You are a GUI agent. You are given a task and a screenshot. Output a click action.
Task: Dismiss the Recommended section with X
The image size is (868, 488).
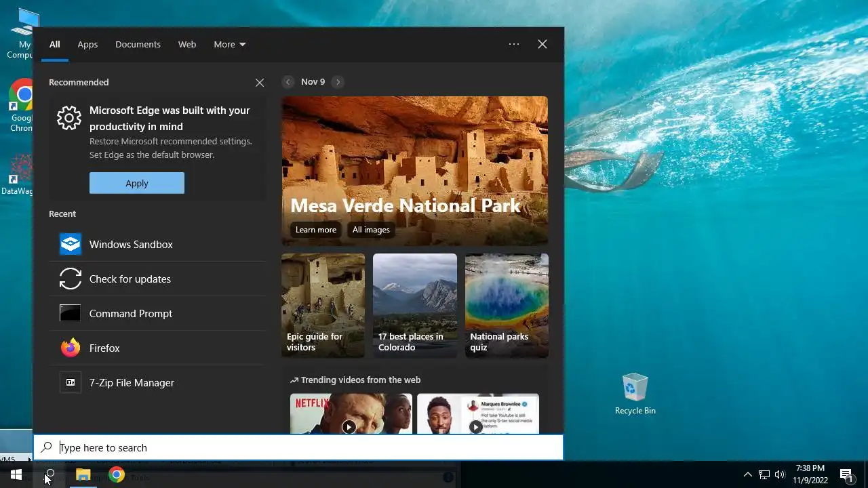pos(260,83)
